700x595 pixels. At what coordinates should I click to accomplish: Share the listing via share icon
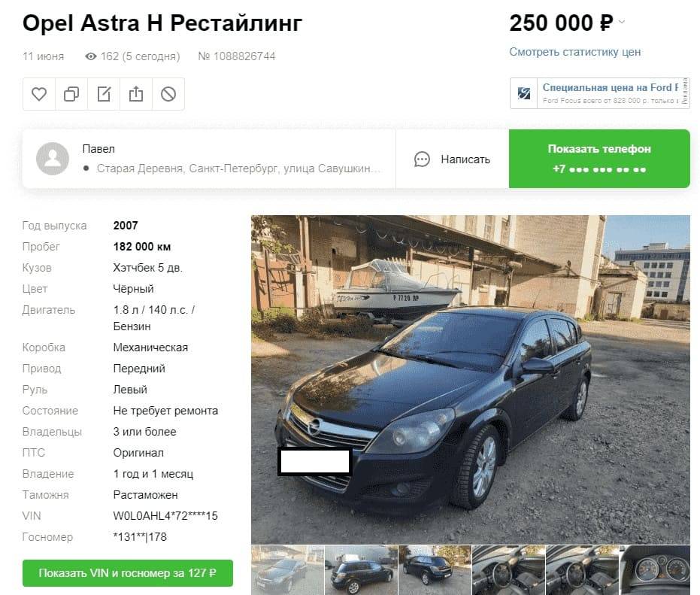(135, 94)
